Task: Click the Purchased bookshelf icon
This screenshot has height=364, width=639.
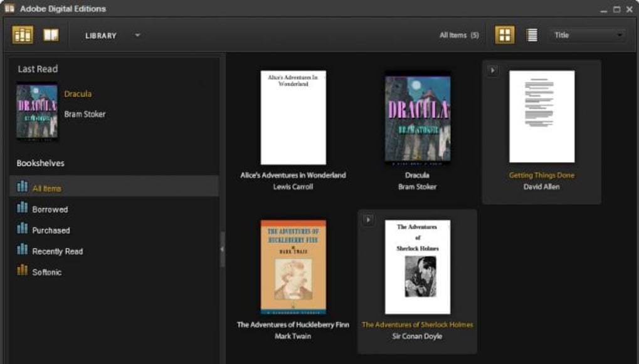Action: 23,229
